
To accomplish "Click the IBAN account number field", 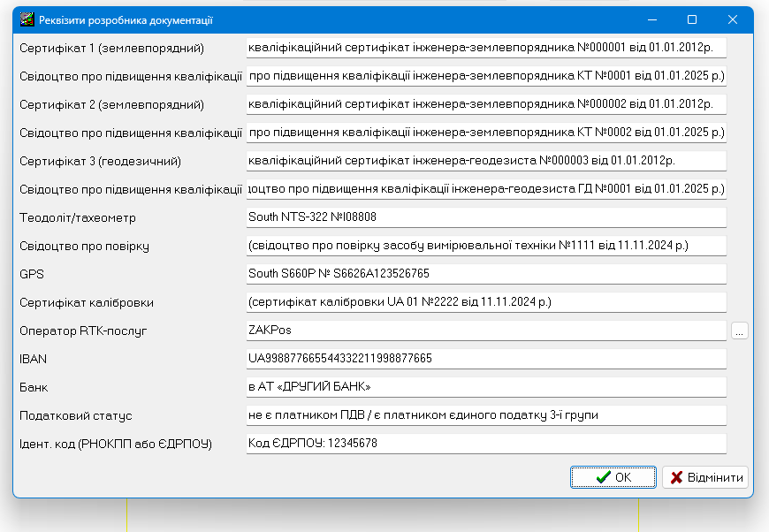I will tap(485, 359).
